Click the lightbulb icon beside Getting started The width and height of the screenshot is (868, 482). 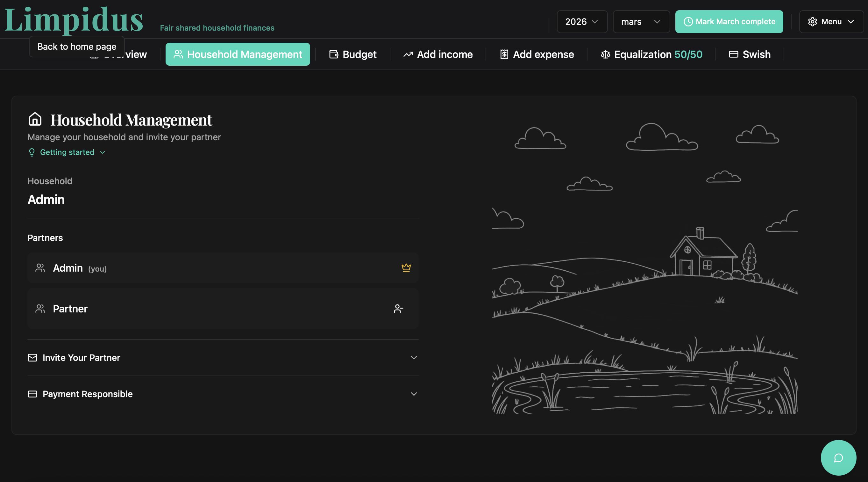32,152
